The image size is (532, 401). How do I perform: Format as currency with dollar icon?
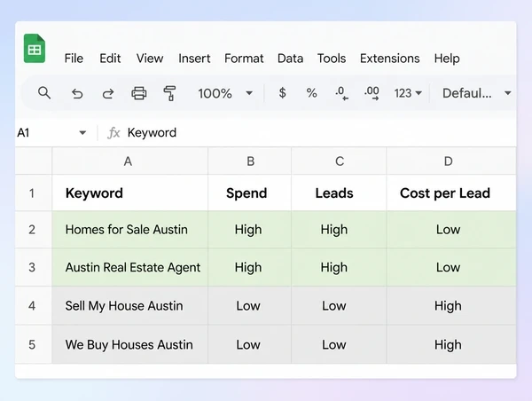282,92
